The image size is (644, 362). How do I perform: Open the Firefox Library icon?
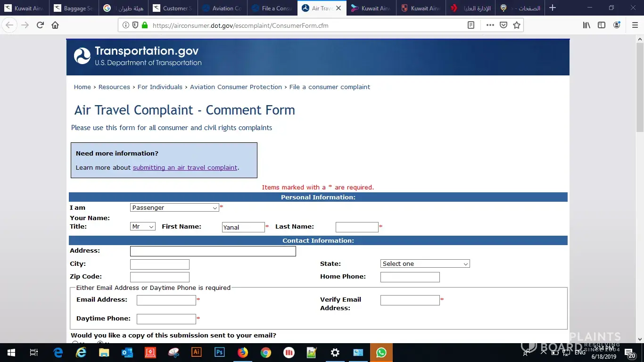coord(586,25)
